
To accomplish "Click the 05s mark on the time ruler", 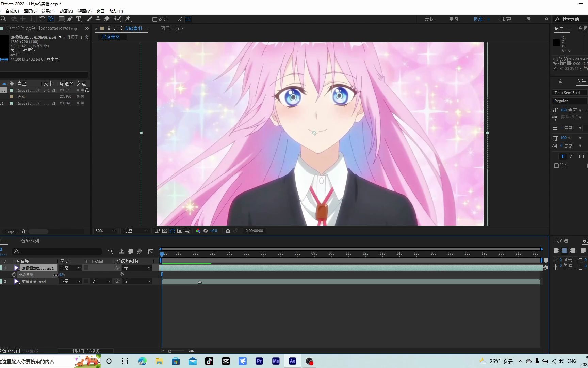I will pyautogui.click(x=247, y=253).
